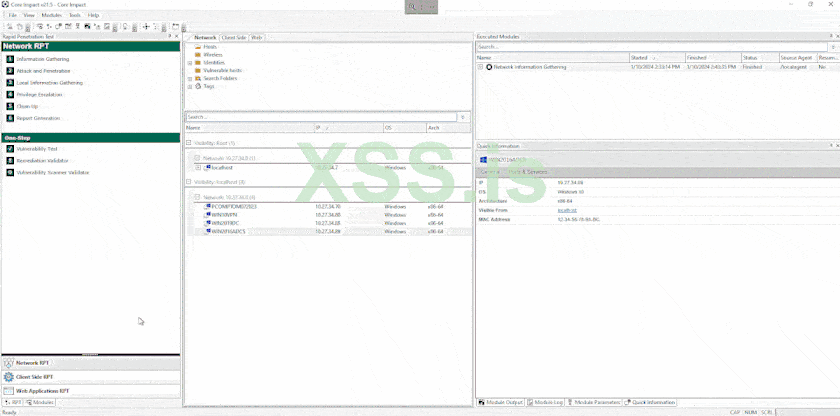Expand the Identities folder node
The width and height of the screenshot is (840, 416).
pyautogui.click(x=190, y=63)
